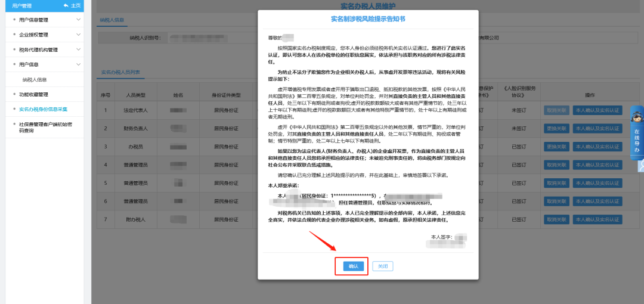Click 更换关联 for the 财务负责人 row
The height and width of the screenshot is (304, 644).
point(556,129)
